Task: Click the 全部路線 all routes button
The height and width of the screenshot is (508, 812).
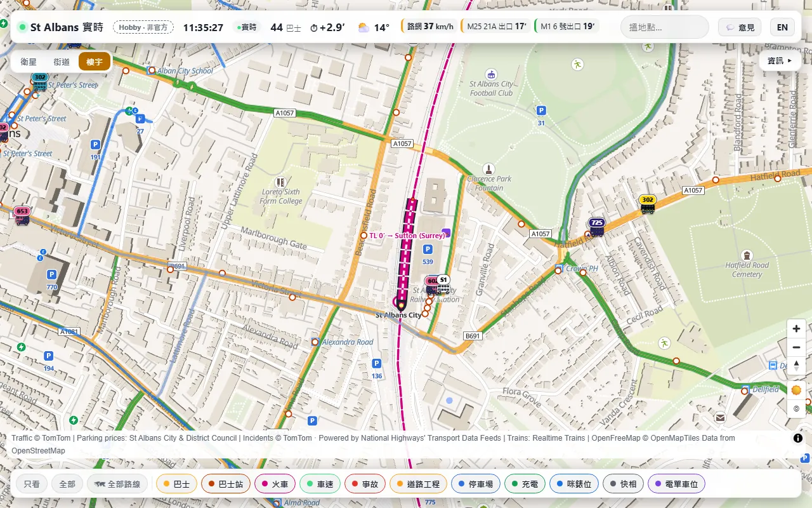Action: (x=117, y=485)
